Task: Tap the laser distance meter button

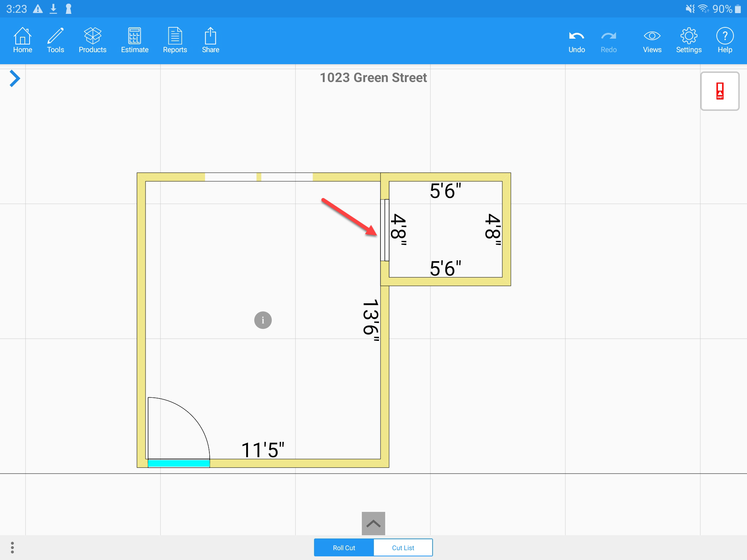Action: point(720,91)
